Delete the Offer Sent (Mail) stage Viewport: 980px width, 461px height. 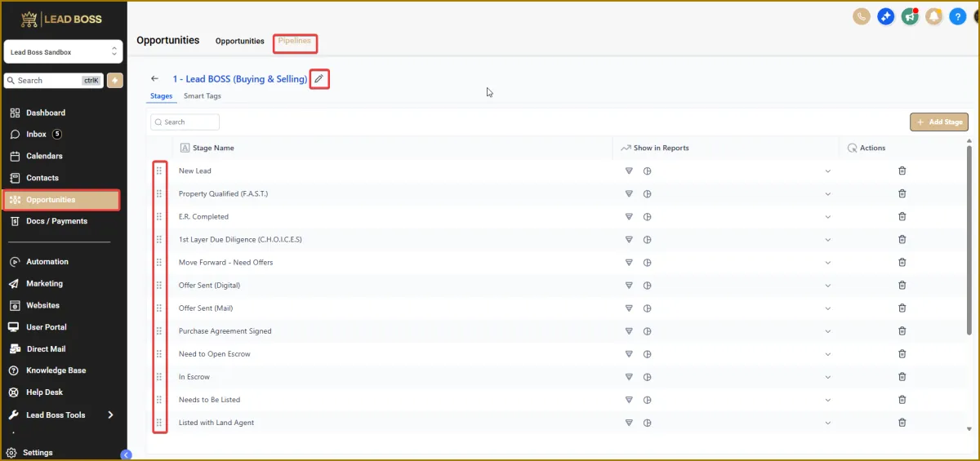pos(902,308)
